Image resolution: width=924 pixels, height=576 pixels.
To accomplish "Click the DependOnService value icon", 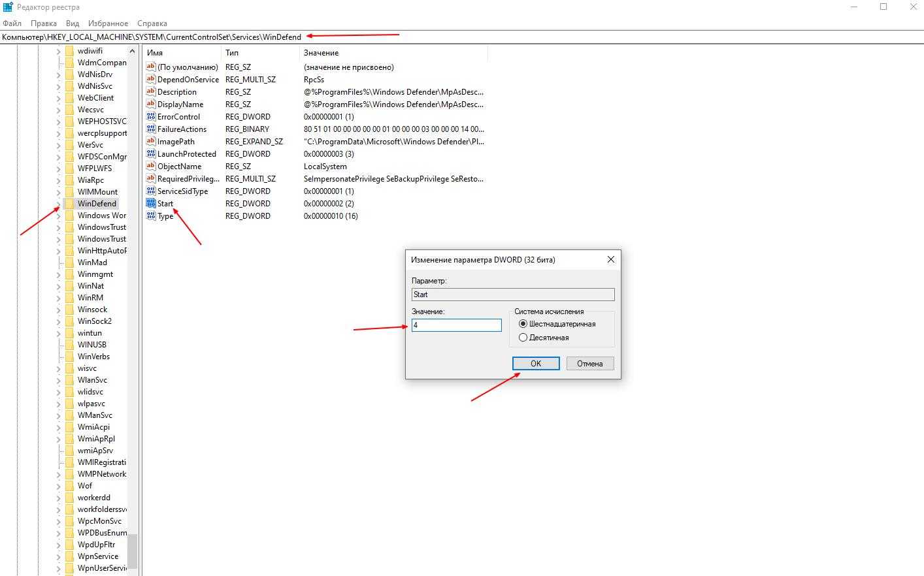I will point(151,80).
